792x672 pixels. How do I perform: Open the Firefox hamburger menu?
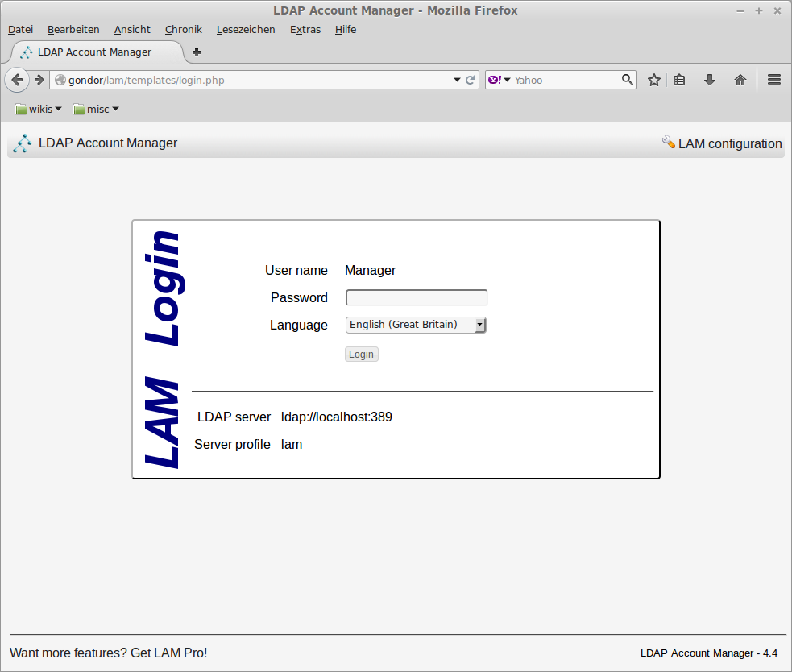(774, 80)
